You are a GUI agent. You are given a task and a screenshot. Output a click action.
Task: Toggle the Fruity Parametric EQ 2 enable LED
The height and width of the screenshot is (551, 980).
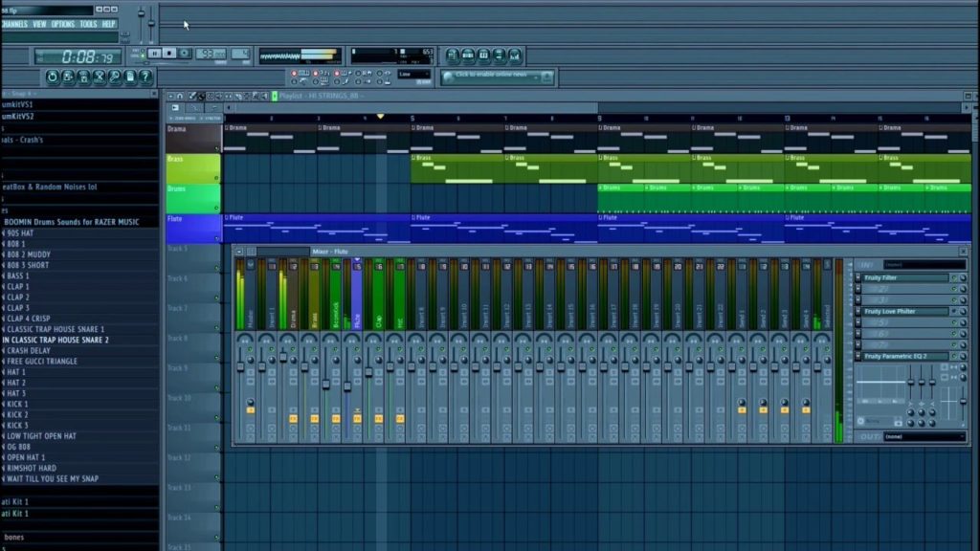(954, 356)
